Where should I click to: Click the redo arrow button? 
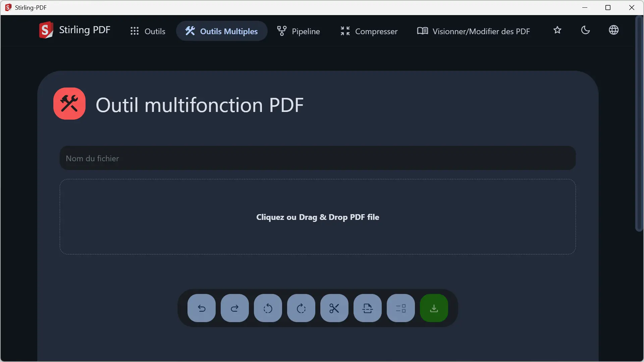point(235,308)
